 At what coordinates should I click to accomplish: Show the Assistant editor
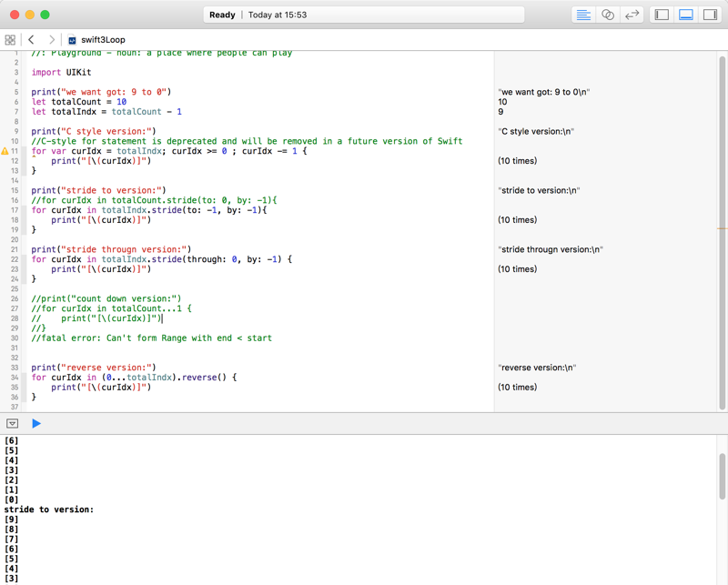[608, 15]
